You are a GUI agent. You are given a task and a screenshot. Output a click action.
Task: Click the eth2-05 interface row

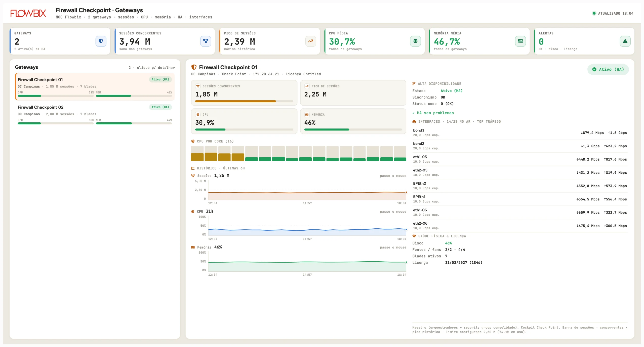click(520, 173)
